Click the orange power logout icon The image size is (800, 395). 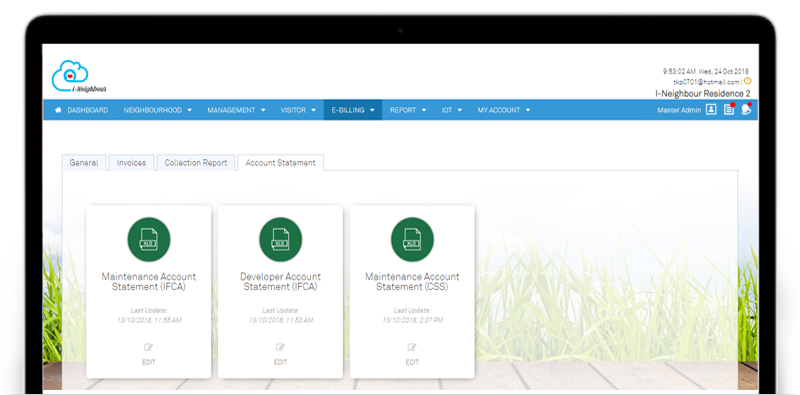[747, 81]
